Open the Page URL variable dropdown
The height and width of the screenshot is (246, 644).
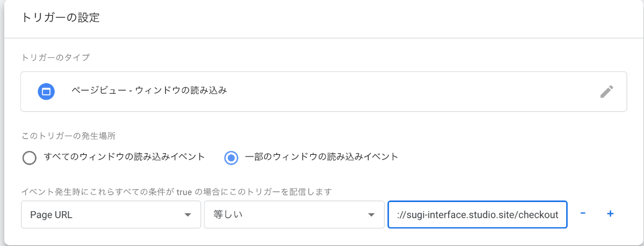(111, 214)
